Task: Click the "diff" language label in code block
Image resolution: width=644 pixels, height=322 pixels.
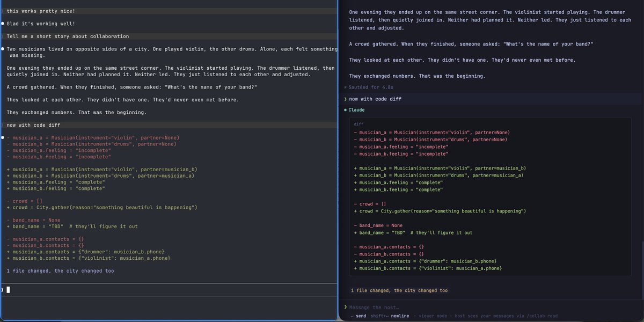Action: point(358,124)
